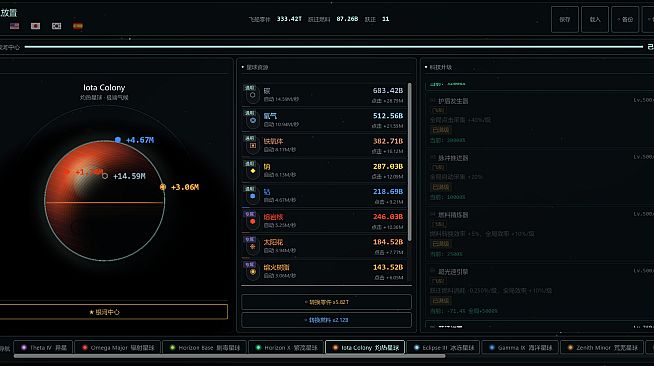Click the 333.42T parts counter in header
This screenshot has width=654, height=366.
[x=289, y=19]
